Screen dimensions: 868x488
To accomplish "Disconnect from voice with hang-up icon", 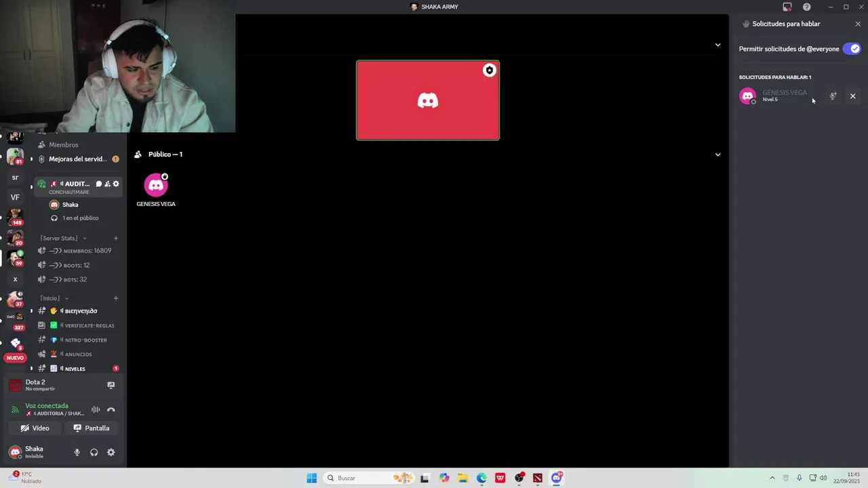I will [111, 409].
